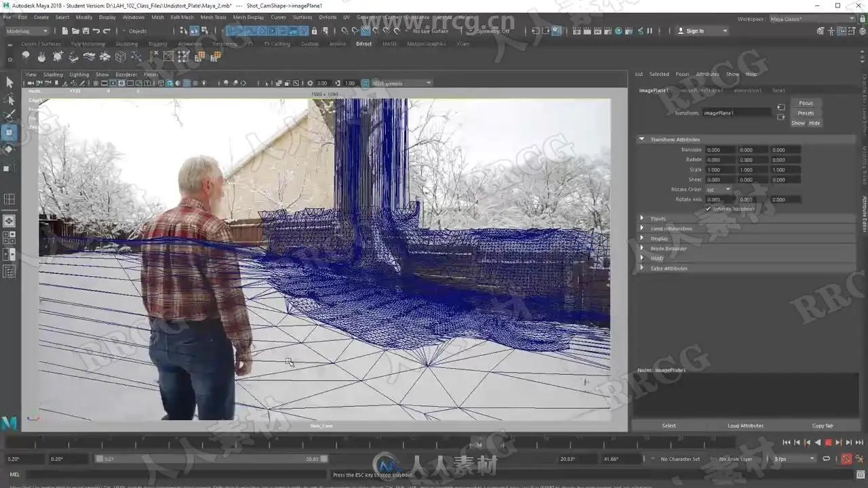Click the output connections icon below it
The height and width of the screenshot is (488, 868).
(x=781, y=117)
